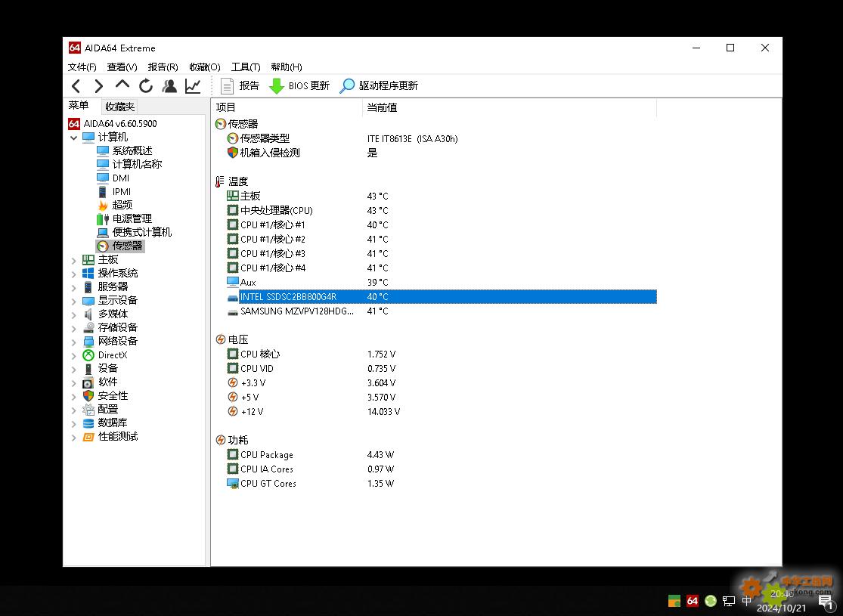Select SAMSUNG MZVPV128HDG drive row

coord(442,311)
